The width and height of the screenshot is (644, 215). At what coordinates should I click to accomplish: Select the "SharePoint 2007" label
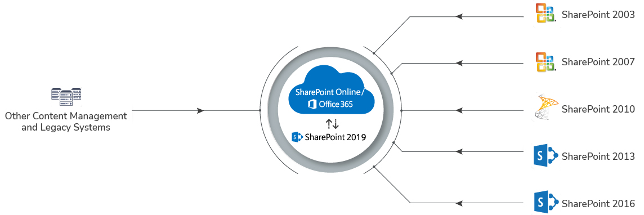click(x=598, y=62)
